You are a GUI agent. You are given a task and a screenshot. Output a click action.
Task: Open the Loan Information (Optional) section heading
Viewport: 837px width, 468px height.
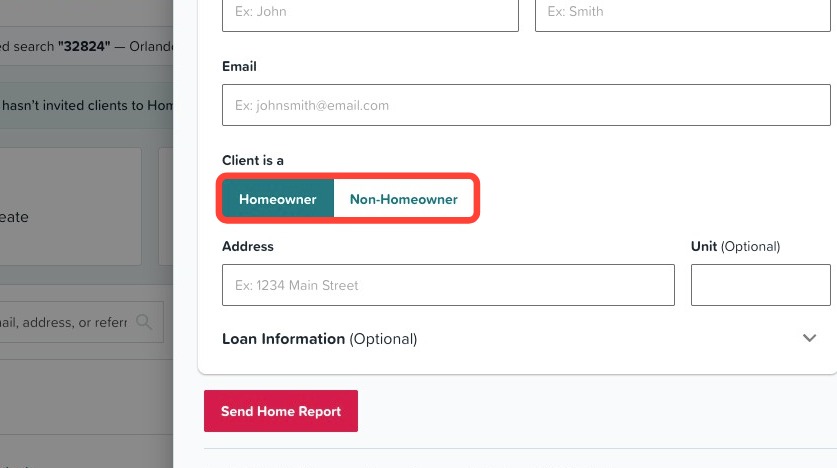tap(319, 339)
